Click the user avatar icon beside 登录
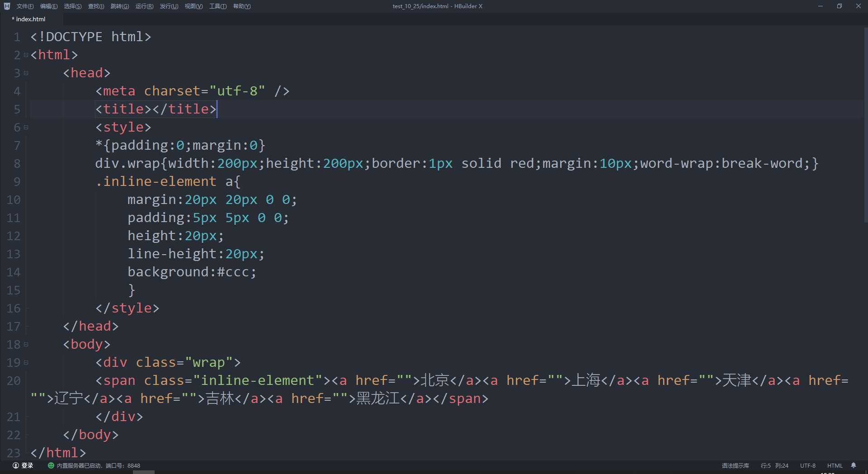868x474 pixels. [x=15, y=465]
